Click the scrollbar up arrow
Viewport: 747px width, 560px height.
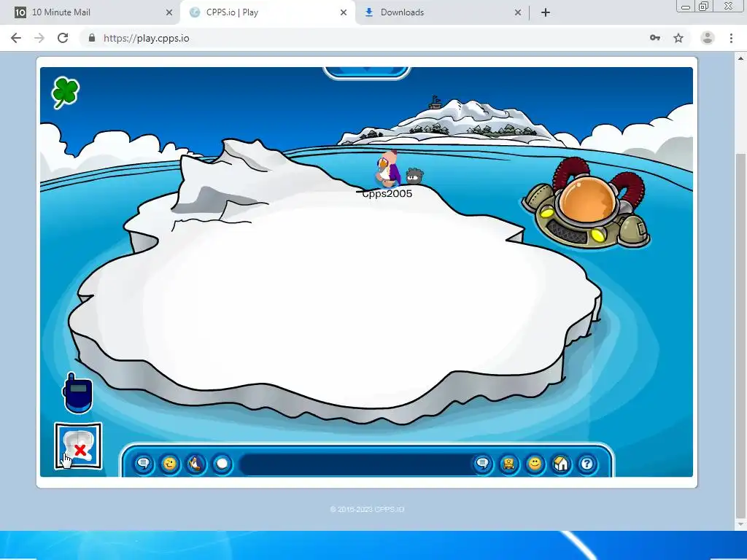[x=741, y=58]
